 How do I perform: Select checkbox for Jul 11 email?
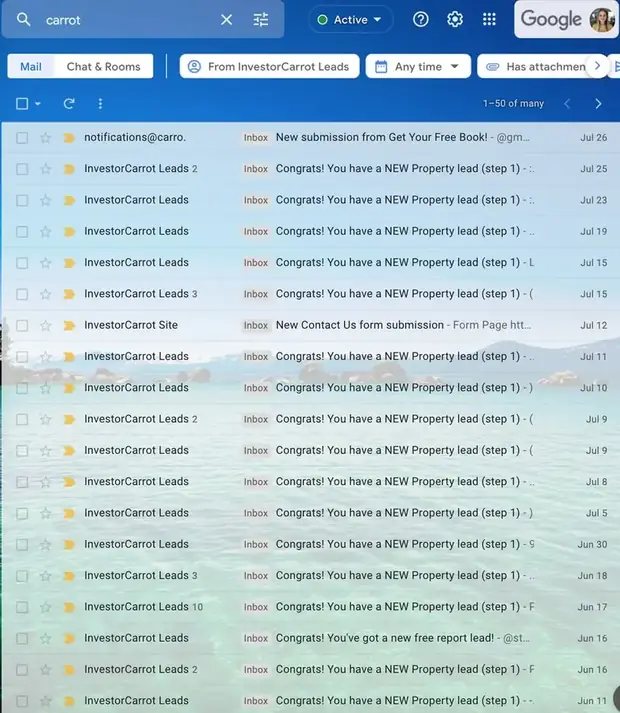22,356
